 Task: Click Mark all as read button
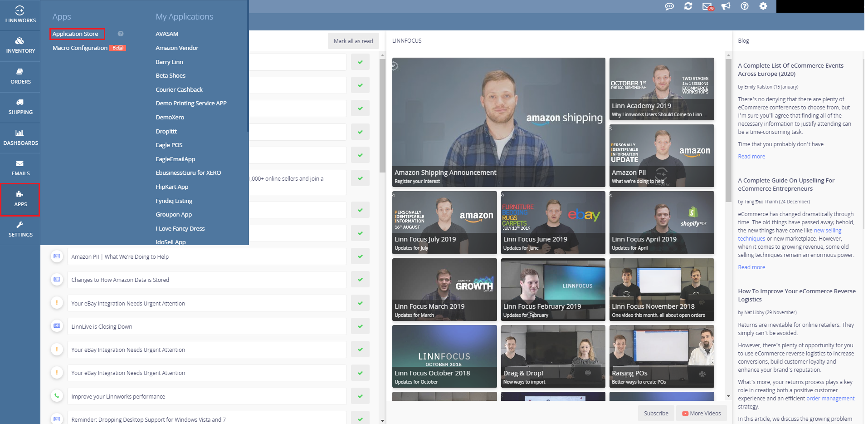353,41
